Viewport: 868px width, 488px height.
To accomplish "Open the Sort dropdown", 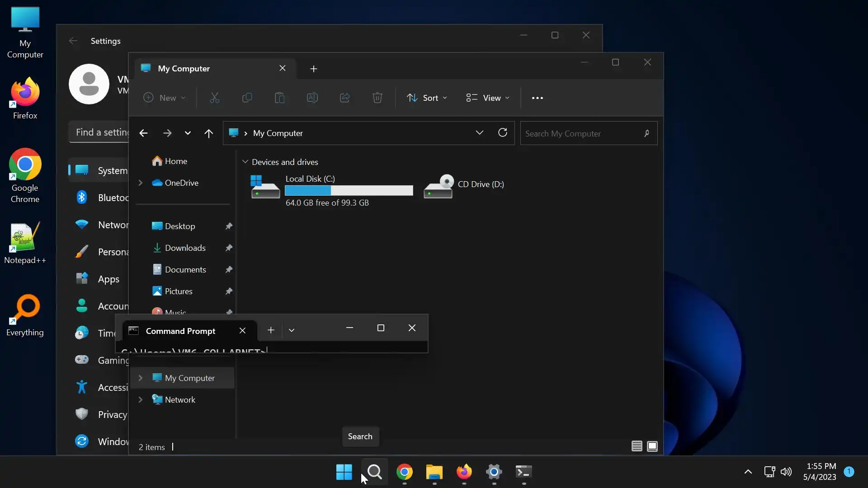I will pyautogui.click(x=427, y=98).
